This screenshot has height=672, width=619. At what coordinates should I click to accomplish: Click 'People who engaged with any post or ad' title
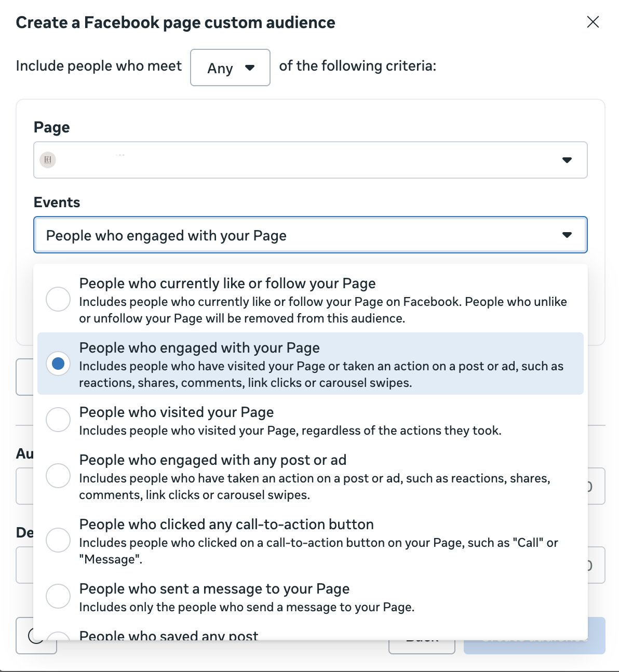(x=212, y=460)
